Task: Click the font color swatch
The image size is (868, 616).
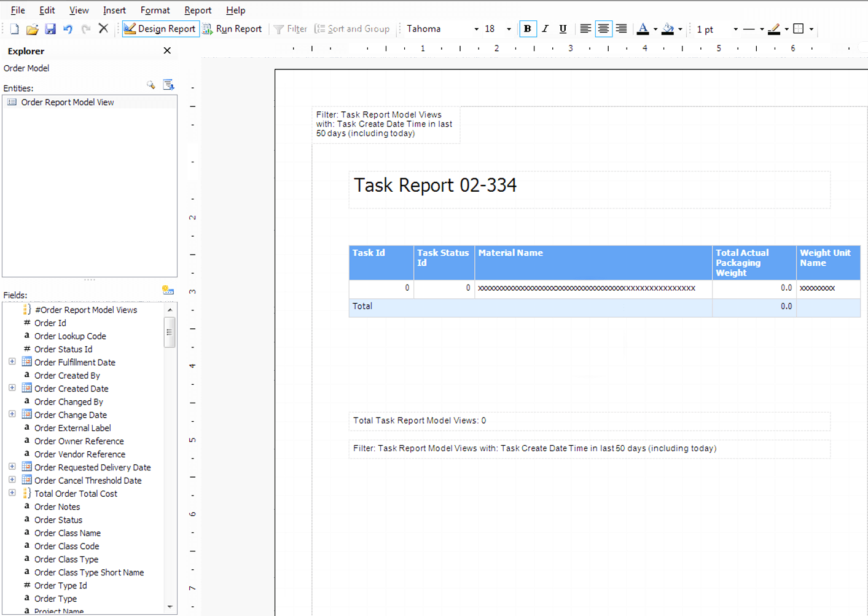Action: (x=643, y=29)
